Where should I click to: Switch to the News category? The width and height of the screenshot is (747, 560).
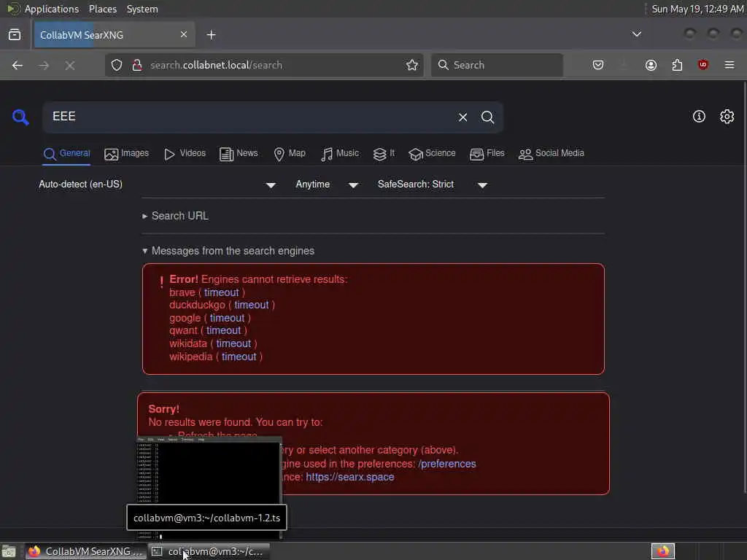(x=239, y=153)
